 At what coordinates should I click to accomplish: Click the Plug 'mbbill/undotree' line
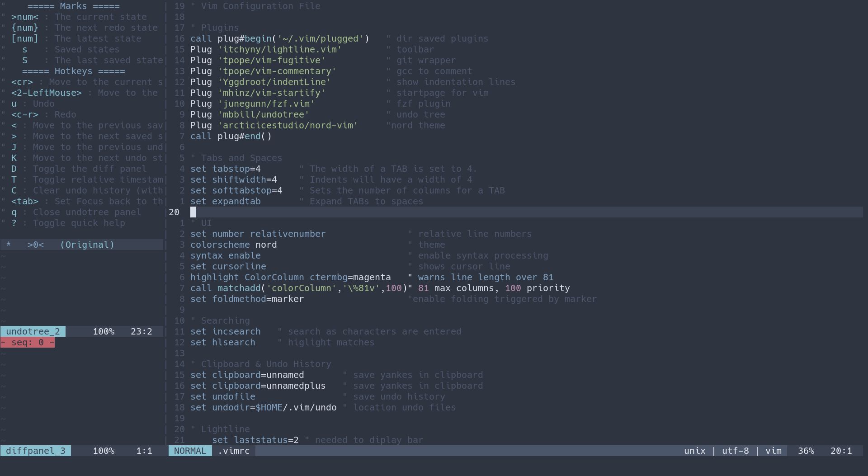(x=249, y=114)
